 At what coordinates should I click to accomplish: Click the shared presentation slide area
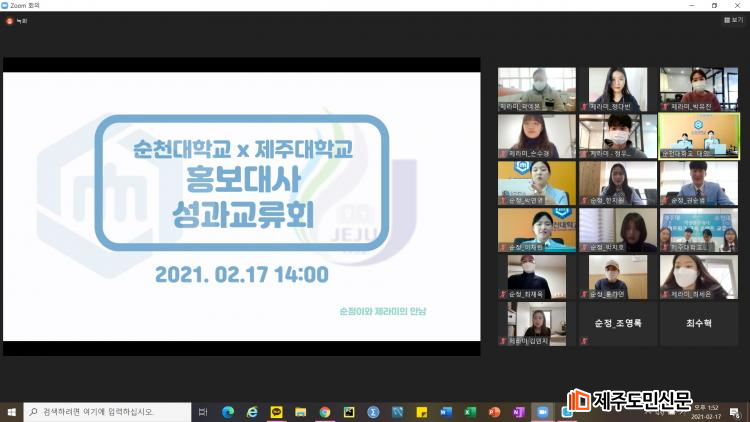pyautogui.click(x=241, y=206)
